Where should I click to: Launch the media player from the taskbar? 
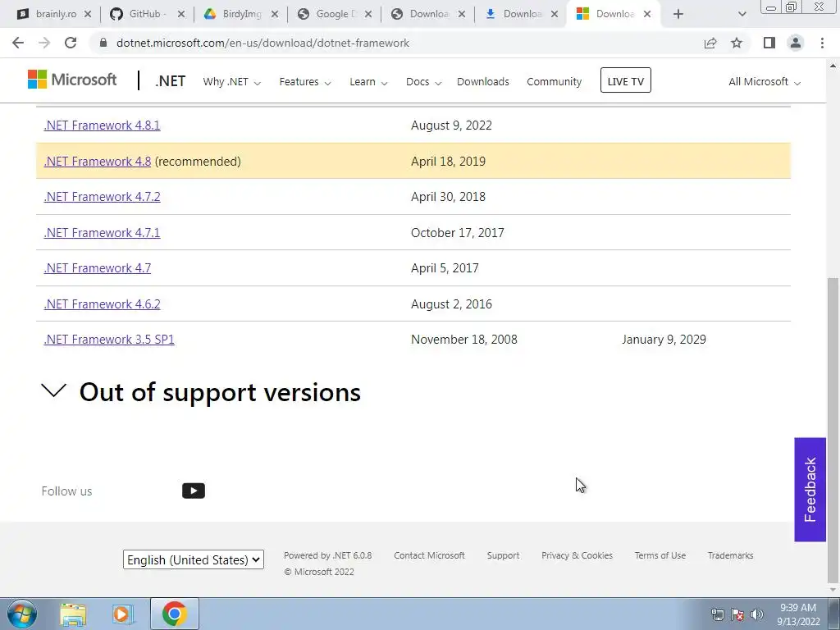coord(123,614)
